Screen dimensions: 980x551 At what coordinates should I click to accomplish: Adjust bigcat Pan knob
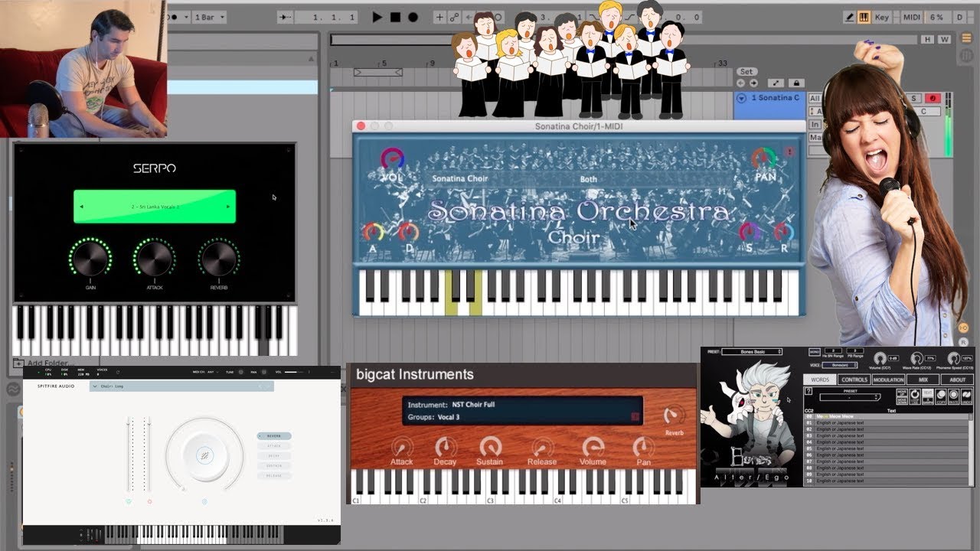[644, 447]
